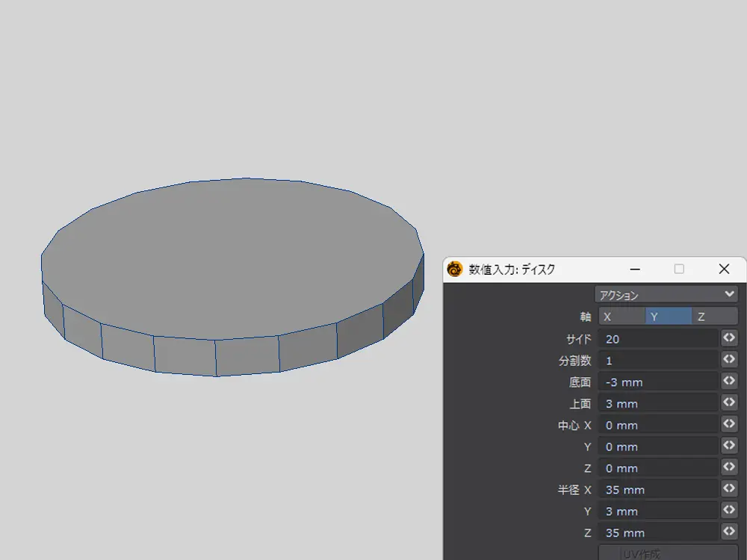Click the サイド value field showing 20
Image resolution: width=747 pixels, height=560 pixels.
tap(658, 339)
